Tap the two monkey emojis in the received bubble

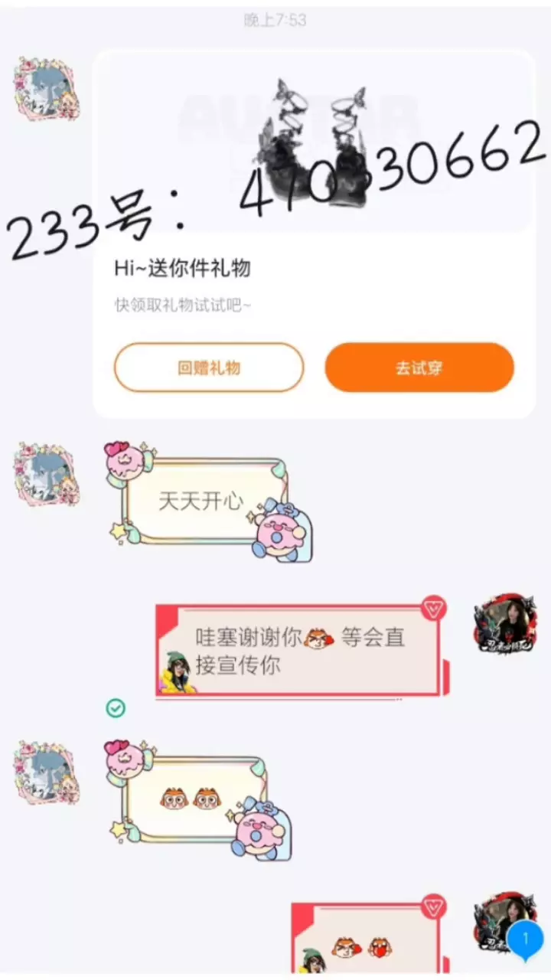point(189,799)
